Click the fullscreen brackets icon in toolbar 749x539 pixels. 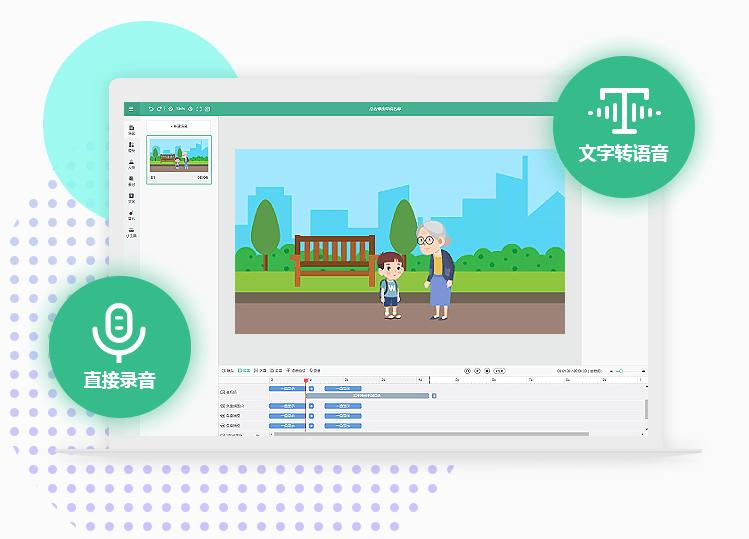(x=199, y=108)
